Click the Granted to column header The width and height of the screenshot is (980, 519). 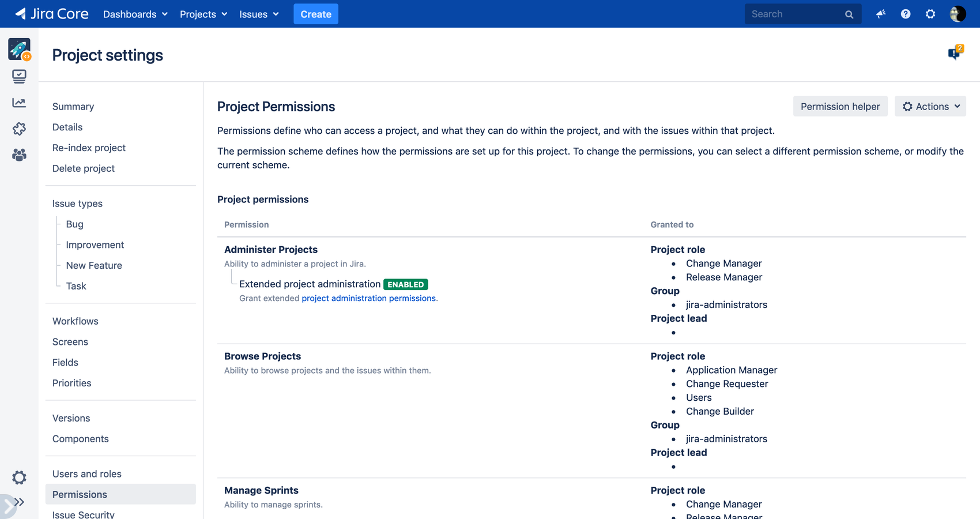672,225
